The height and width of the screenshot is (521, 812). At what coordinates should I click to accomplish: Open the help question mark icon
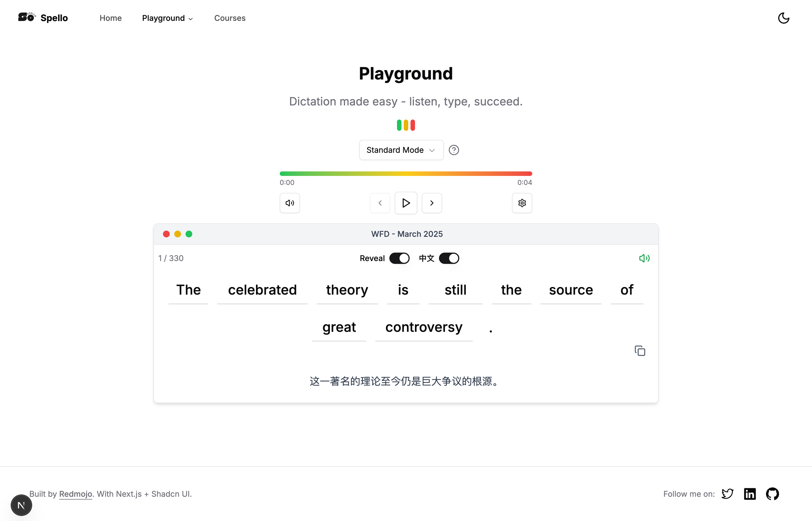454,150
